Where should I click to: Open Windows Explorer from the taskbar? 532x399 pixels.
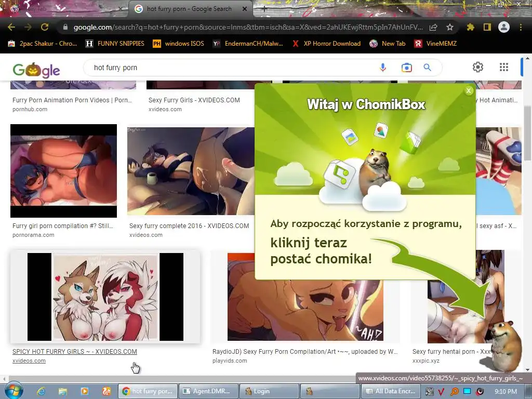point(63,391)
